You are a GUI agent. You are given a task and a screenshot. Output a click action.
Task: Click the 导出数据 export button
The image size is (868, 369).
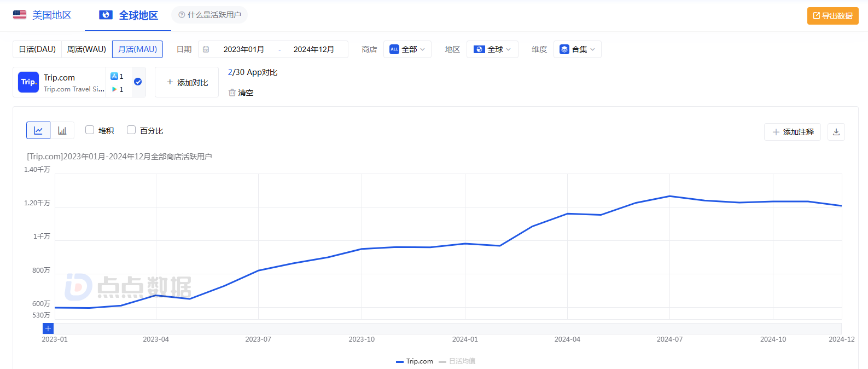click(832, 16)
